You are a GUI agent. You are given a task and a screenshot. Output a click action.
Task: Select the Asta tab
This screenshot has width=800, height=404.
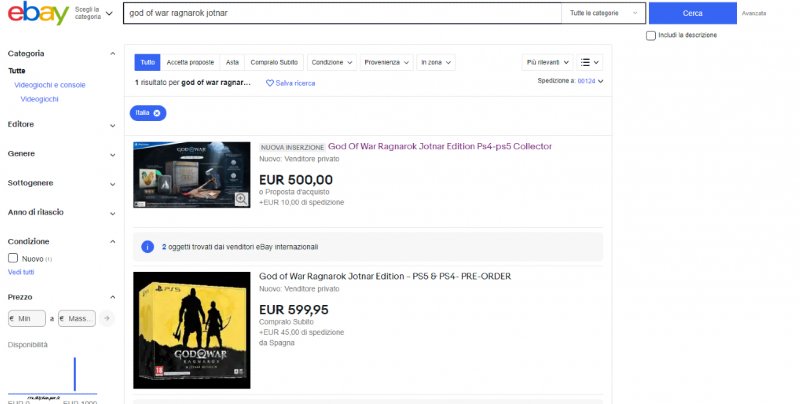232,62
